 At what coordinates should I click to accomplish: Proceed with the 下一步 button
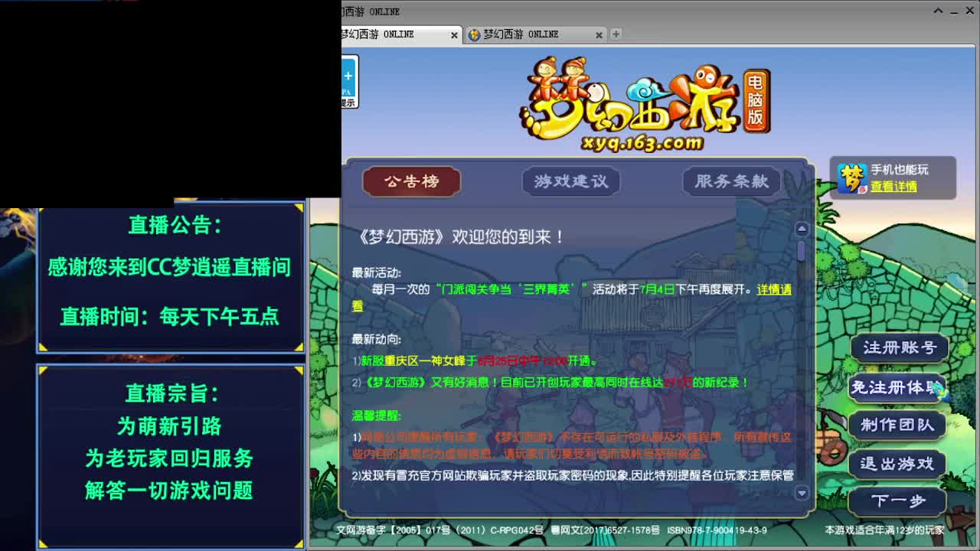pos(898,501)
